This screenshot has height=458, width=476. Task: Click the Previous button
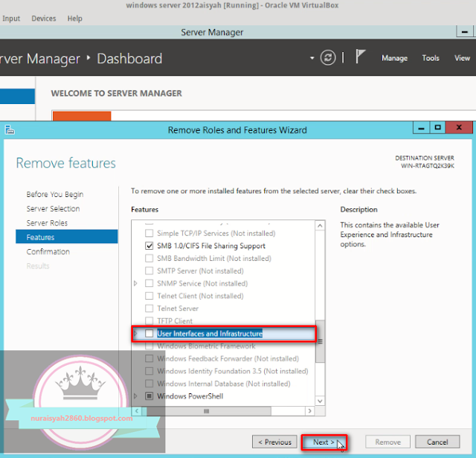click(x=274, y=442)
